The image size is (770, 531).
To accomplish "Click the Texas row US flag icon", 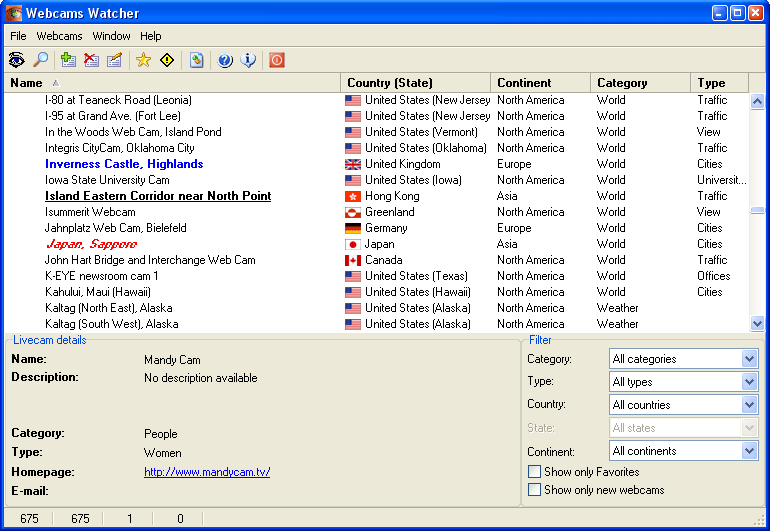I will tap(353, 277).
